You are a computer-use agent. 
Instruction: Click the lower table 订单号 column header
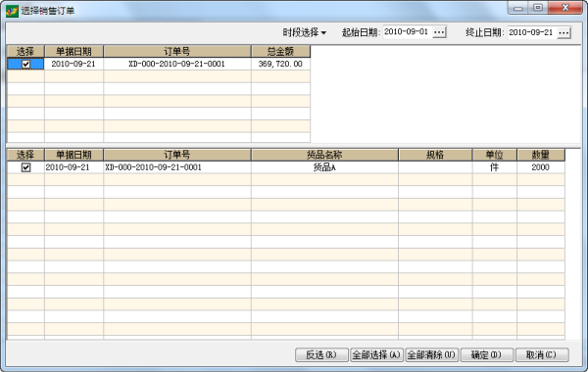pos(177,155)
